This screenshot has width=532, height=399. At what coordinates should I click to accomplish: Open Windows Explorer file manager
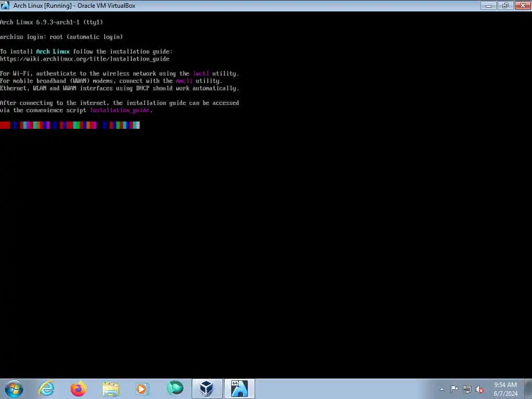click(x=111, y=389)
